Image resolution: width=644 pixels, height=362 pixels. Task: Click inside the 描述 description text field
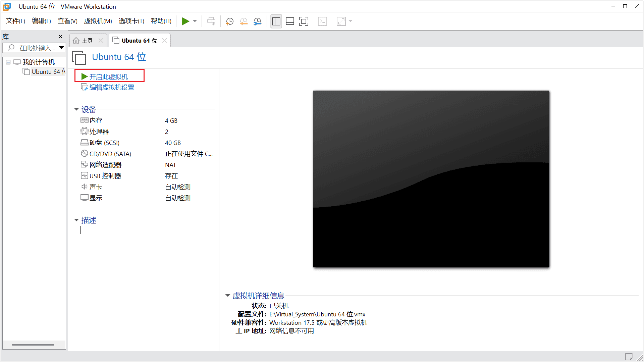coord(148,230)
